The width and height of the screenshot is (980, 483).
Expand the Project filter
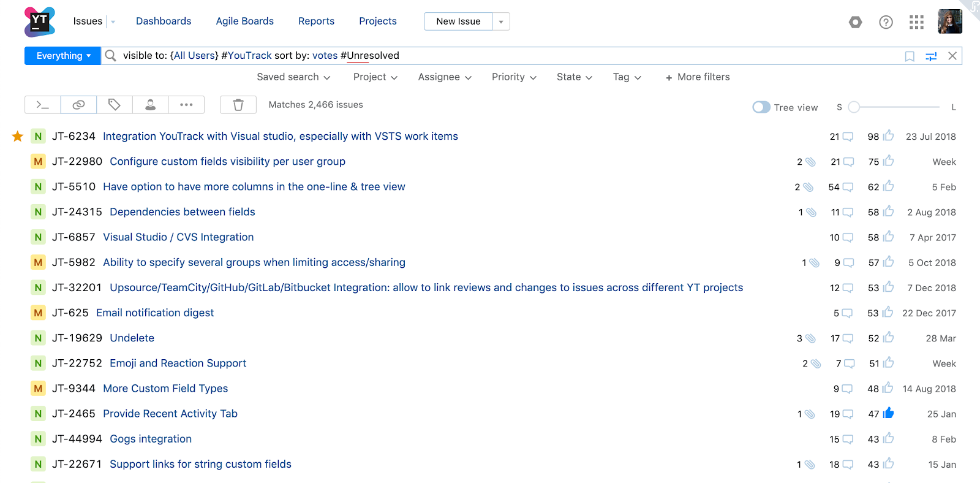375,77
